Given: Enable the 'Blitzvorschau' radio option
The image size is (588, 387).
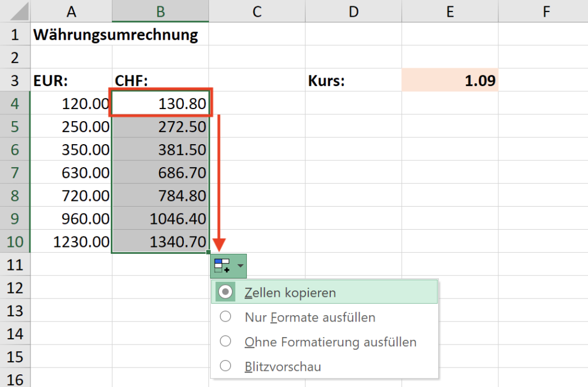Looking at the screenshot, I should pyautogui.click(x=226, y=366).
